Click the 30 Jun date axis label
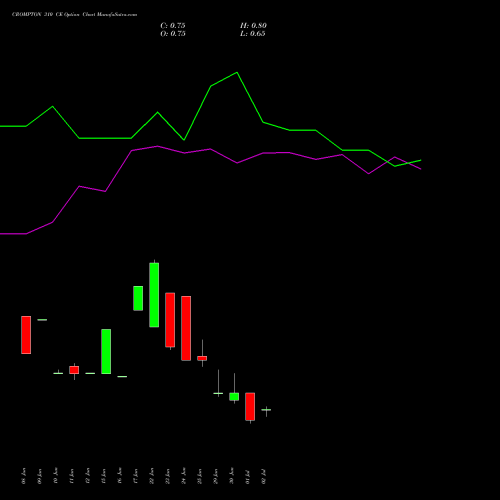Image resolution: width=500 pixels, height=500 pixels. (x=232, y=476)
